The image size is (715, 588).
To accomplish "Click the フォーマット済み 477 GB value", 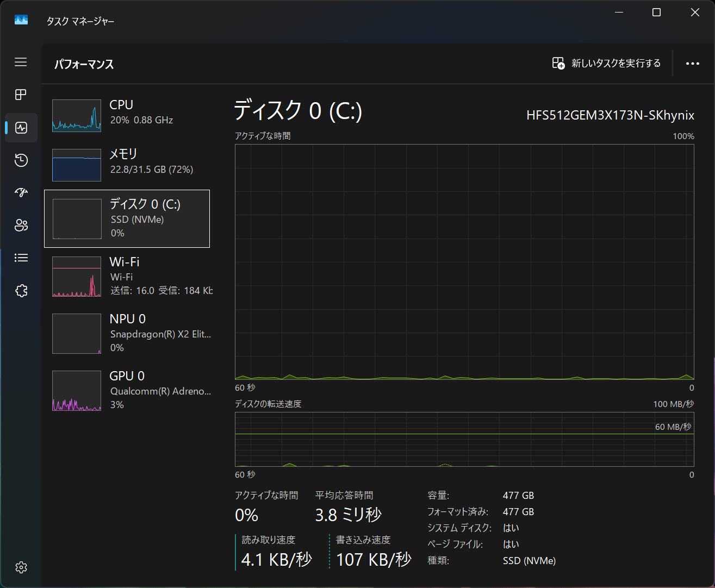I will [x=518, y=512].
